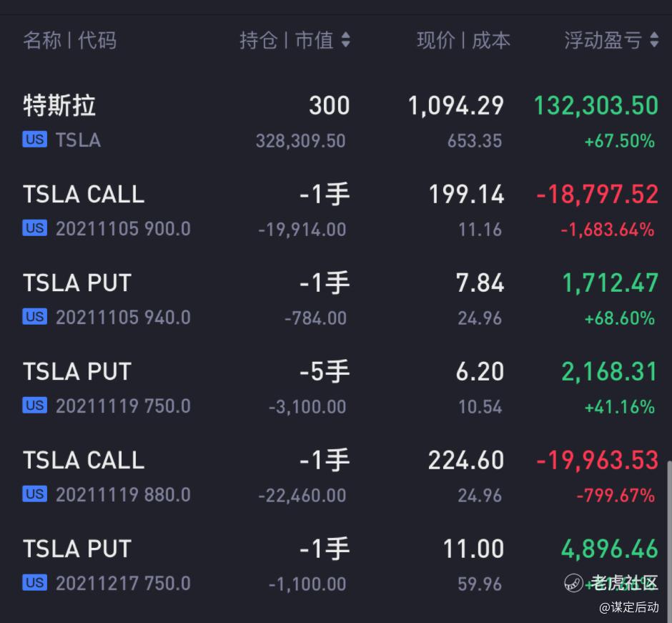
Task: Click the 浮动盈亏 header label
Action: (x=603, y=40)
